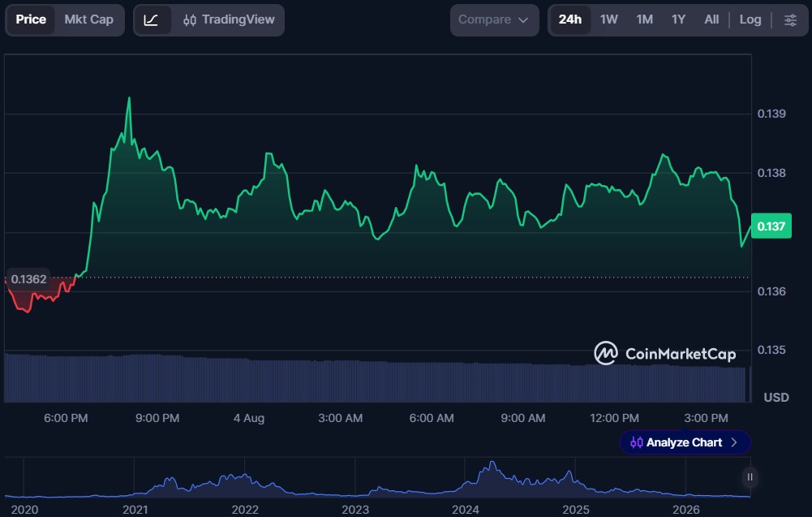The height and width of the screenshot is (517, 812).
Task: Click 2026 on the history timeline
Action: point(685,510)
